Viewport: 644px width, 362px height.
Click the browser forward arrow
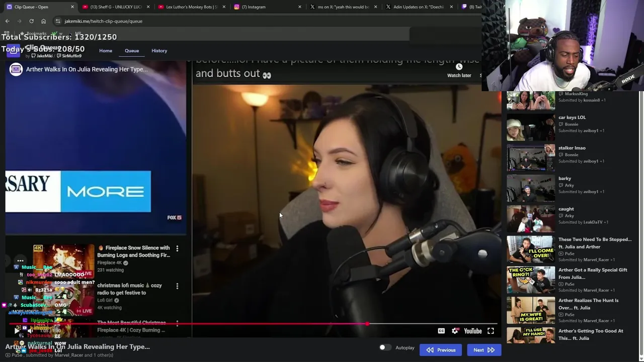(19, 21)
